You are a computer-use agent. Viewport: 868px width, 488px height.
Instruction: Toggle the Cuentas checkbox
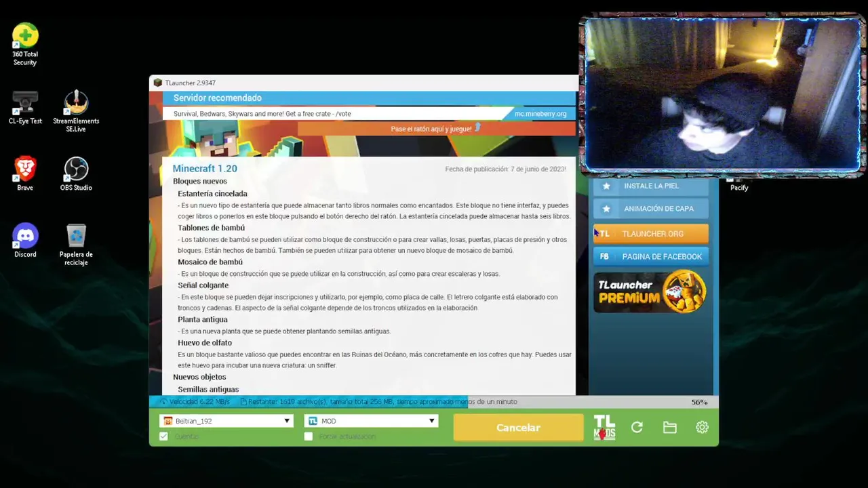click(163, 436)
